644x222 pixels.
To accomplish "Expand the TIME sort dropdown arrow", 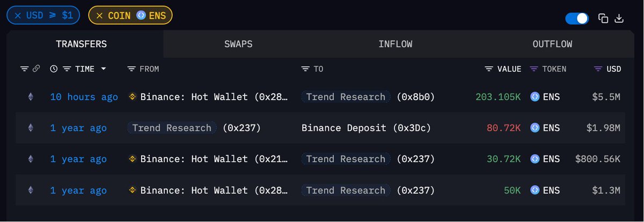I will point(103,69).
